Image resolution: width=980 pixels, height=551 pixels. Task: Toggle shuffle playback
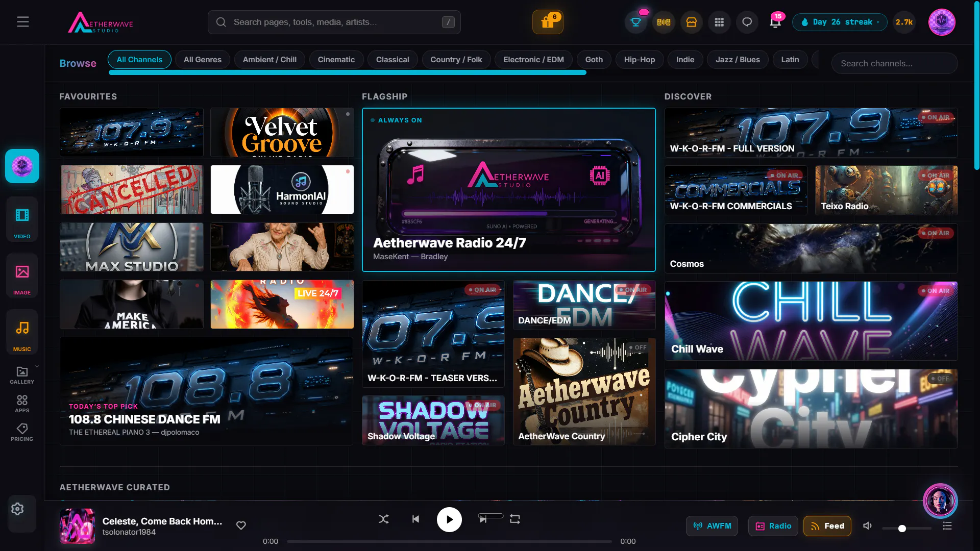(x=384, y=519)
